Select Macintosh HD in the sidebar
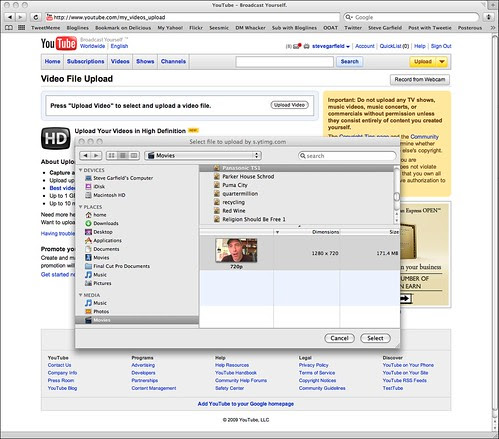 tap(105, 195)
